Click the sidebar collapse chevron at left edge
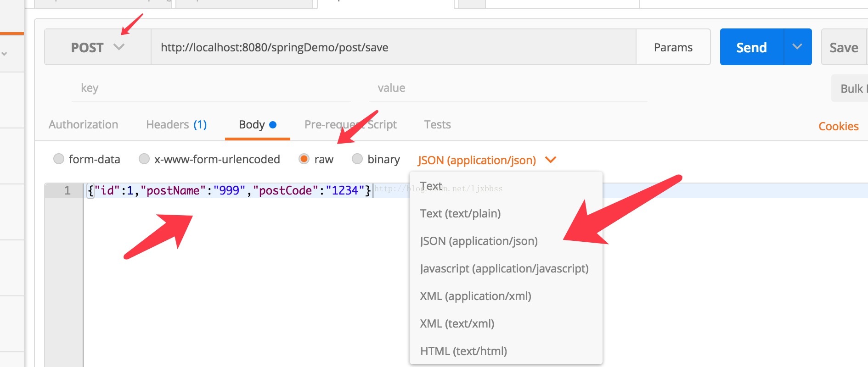 click(x=4, y=54)
